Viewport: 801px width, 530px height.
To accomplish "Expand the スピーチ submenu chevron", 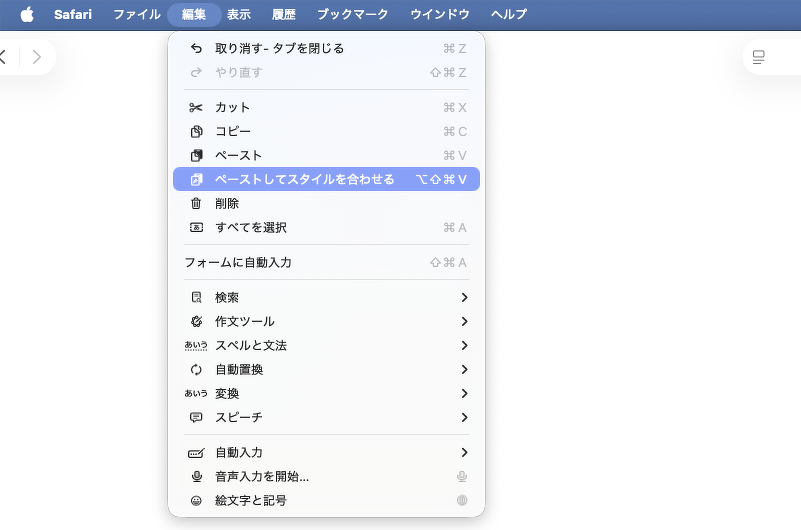I will coord(464,417).
